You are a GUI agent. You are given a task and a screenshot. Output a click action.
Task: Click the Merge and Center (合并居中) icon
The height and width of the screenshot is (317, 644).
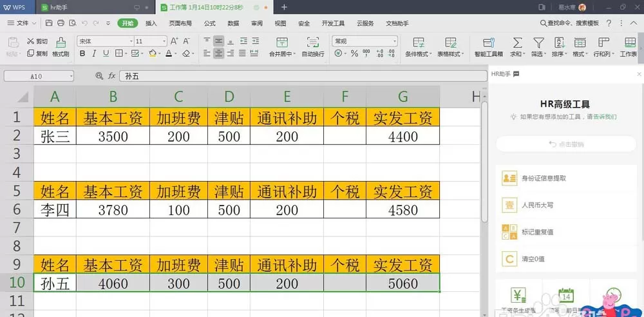point(282,43)
